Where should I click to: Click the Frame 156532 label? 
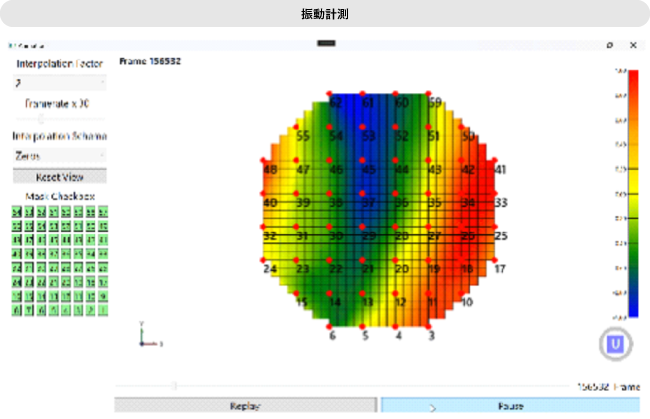click(x=149, y=61)
